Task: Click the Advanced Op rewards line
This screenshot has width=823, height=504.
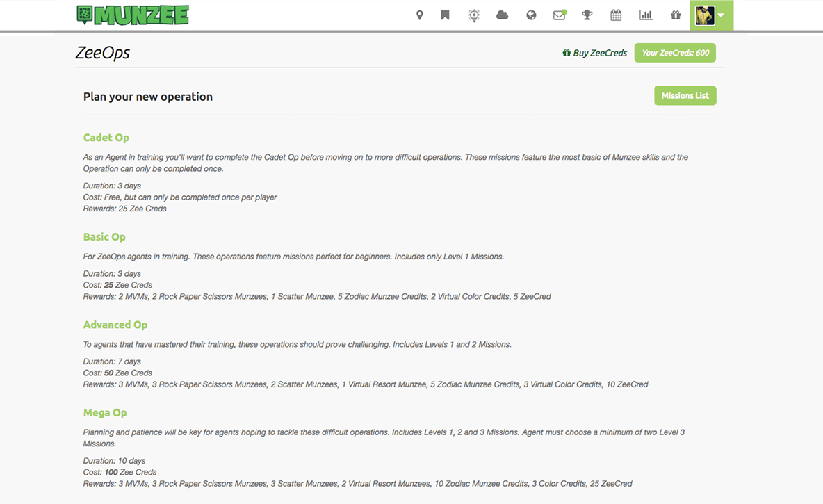Action: pyautogui.click(x=366, y=384)
